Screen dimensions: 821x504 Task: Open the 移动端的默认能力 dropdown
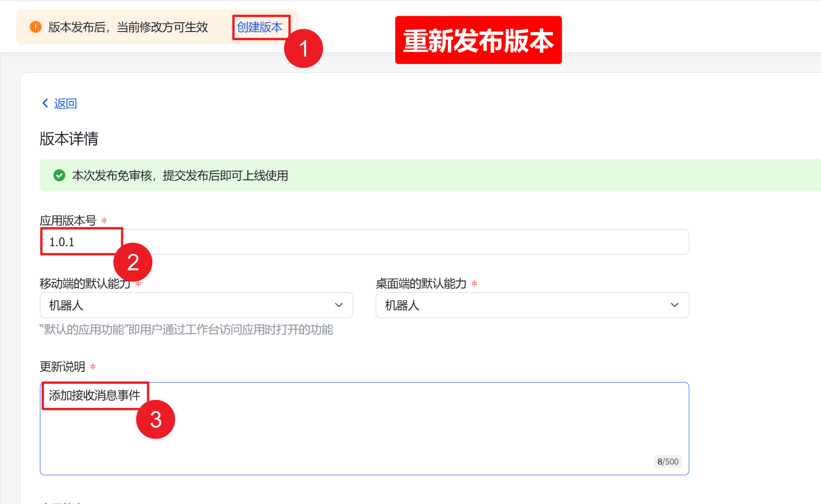click(196, 305)
